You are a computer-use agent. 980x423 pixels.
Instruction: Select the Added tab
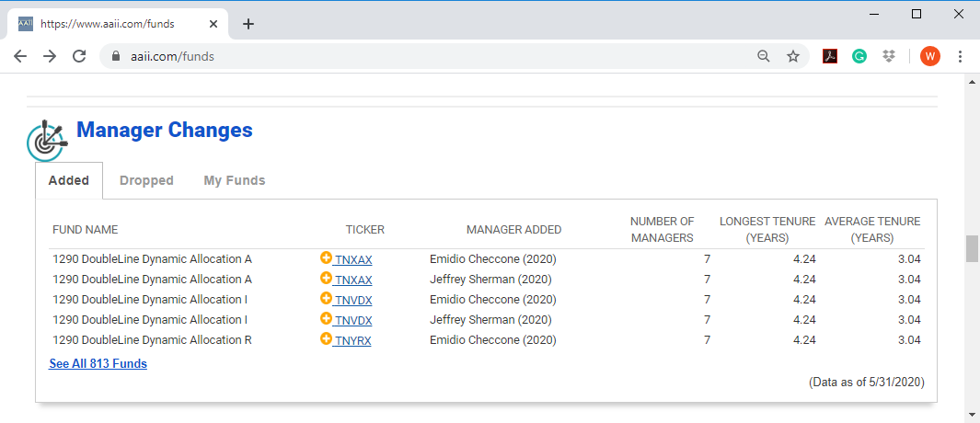click(x=69, y=180)
